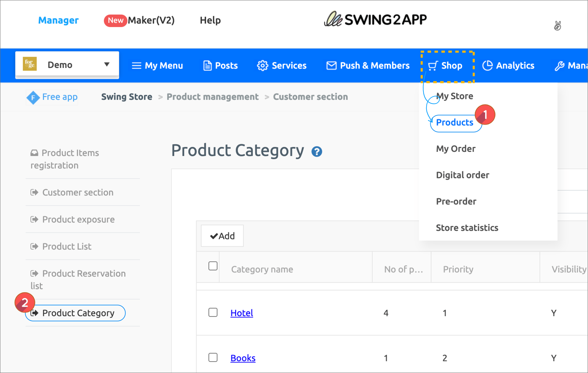Click the Add category button
This screenshot has width=588, height=373.
(222, 236)
